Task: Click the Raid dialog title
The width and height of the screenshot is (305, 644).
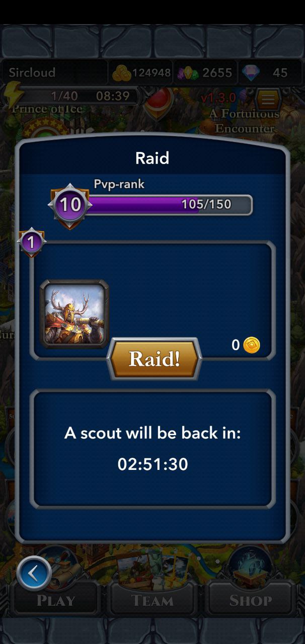Action: (x=152, y=158)
